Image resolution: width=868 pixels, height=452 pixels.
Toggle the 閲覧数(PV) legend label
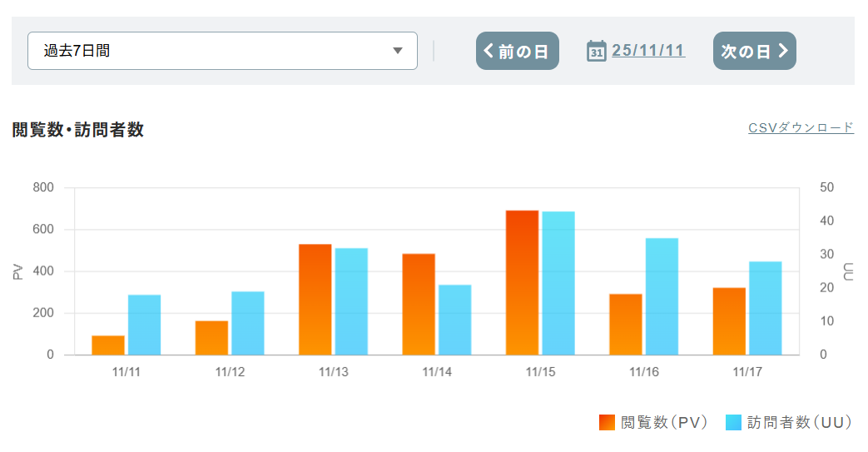tap(664, 423)
